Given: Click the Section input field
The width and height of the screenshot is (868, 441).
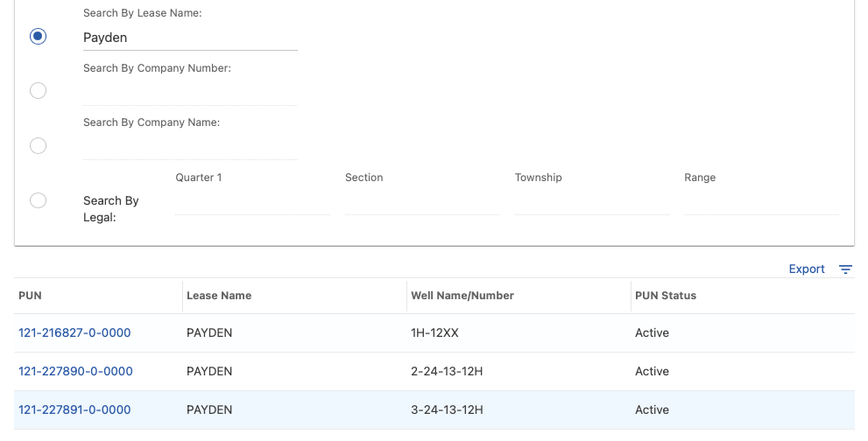Looking at the screenshot, I should click(x=422, y=202).
